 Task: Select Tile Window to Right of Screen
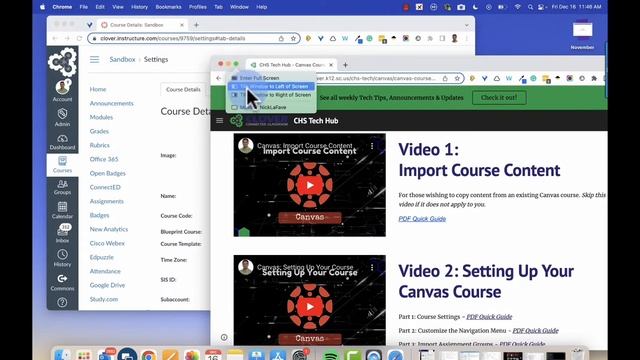(271, 95)
